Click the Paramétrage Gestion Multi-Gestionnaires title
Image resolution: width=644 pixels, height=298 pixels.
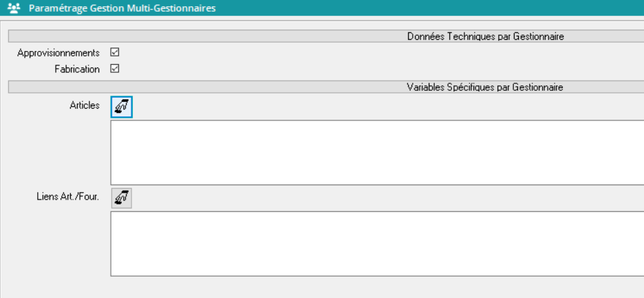pyautogui.click(x=122, y=9)
